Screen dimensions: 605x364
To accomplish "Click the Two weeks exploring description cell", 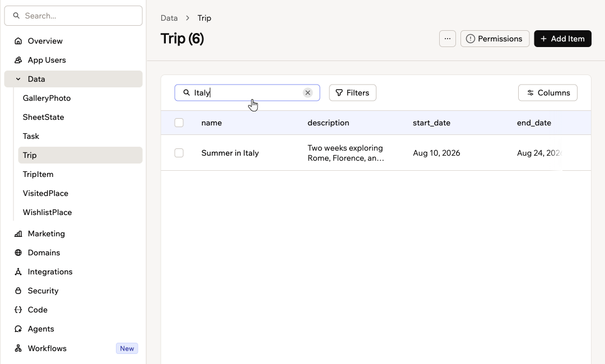I will pos(346,153).
